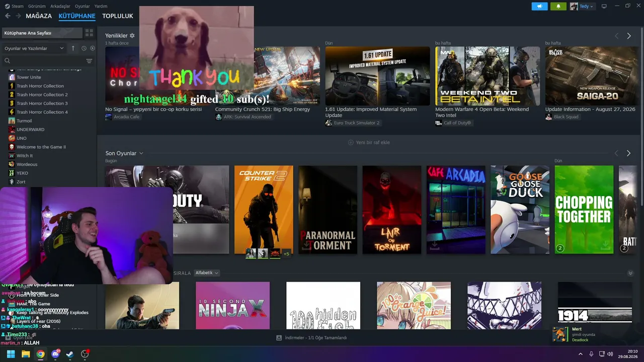Go forward with the Steam forward arrow

[x=18, y=16]
